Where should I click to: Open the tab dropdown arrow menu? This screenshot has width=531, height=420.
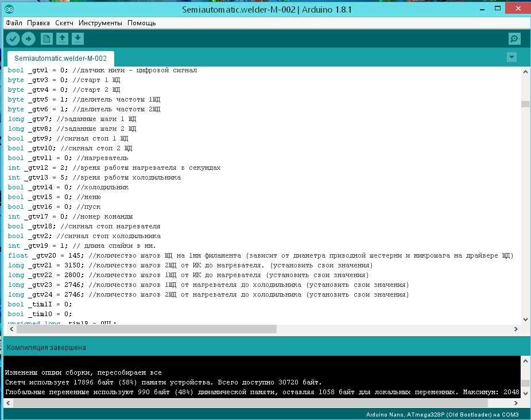(512, 57)
